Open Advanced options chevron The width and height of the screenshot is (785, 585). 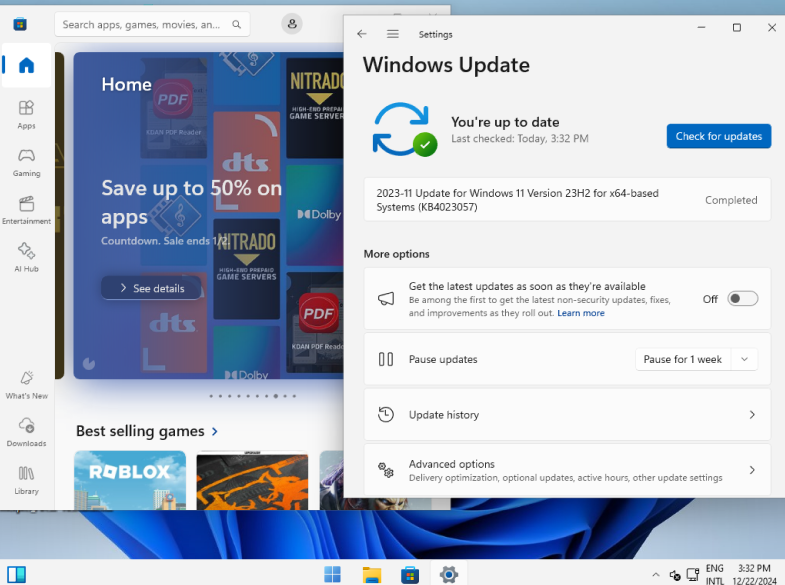click(752, 470)
